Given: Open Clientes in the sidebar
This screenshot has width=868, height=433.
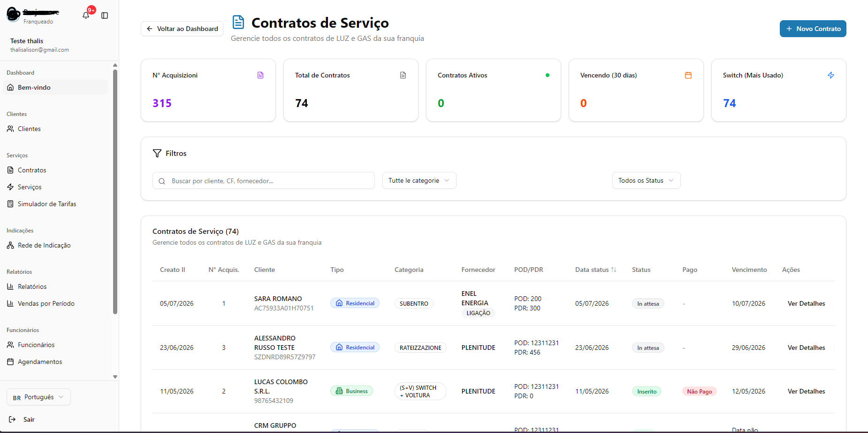Looking at the screenshot, I should pyautogui.click(x=55, y=129).
